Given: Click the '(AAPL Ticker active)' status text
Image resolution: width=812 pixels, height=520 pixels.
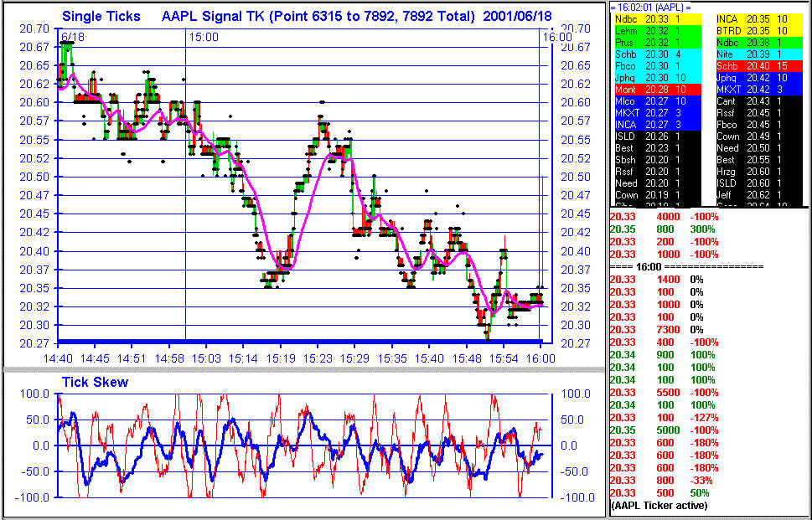Looking at the screenshot, I should pyautogui.click(x=659, y=506).
